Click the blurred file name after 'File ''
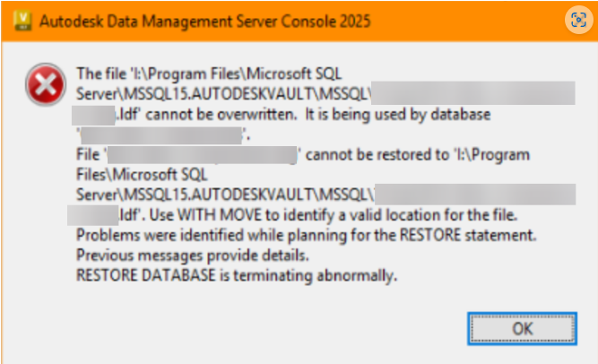598x364 pixels. (x=203, y=155)
